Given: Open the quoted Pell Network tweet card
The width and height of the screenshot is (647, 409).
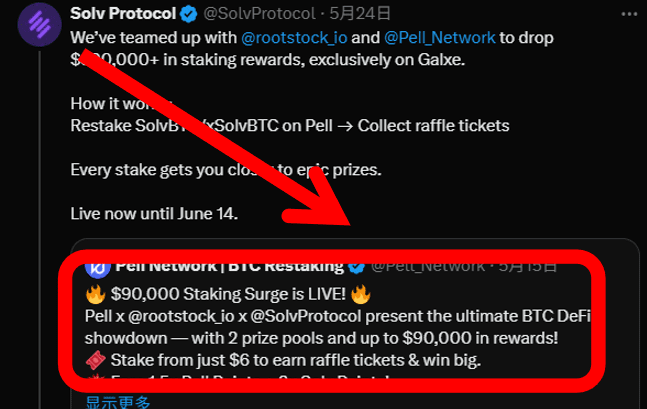Looking at the screenshot, I should 355,324.
